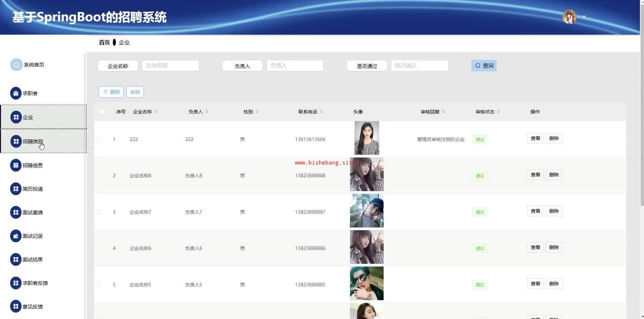Click the 求职者 briefcase icon
Screen dimensions: 644x319
pos(16,93)
